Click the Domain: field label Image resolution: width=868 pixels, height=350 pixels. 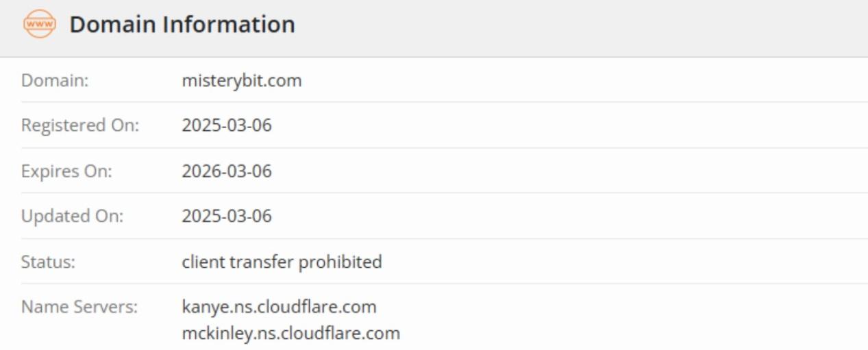click(x=55, y=81)
